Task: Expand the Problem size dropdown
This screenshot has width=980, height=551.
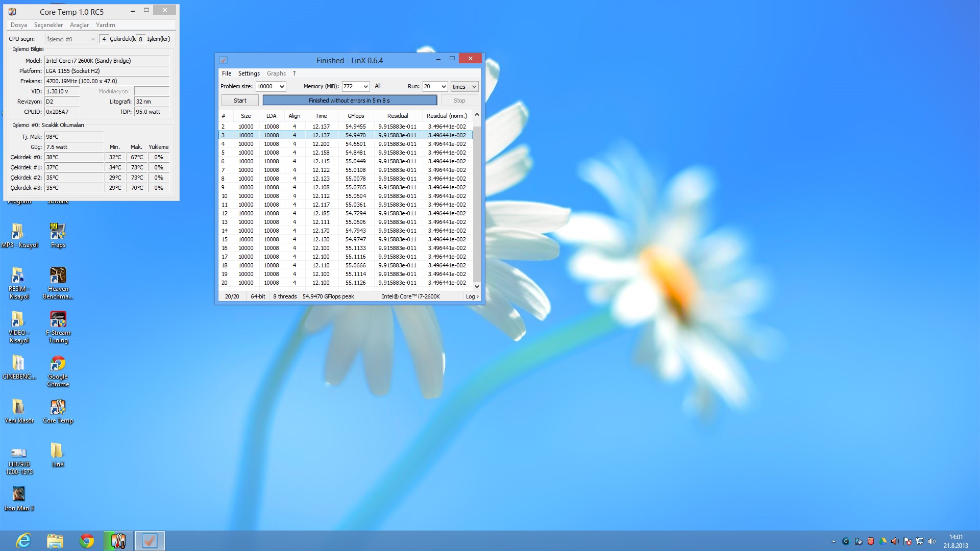Action: (x=282, y=87)
